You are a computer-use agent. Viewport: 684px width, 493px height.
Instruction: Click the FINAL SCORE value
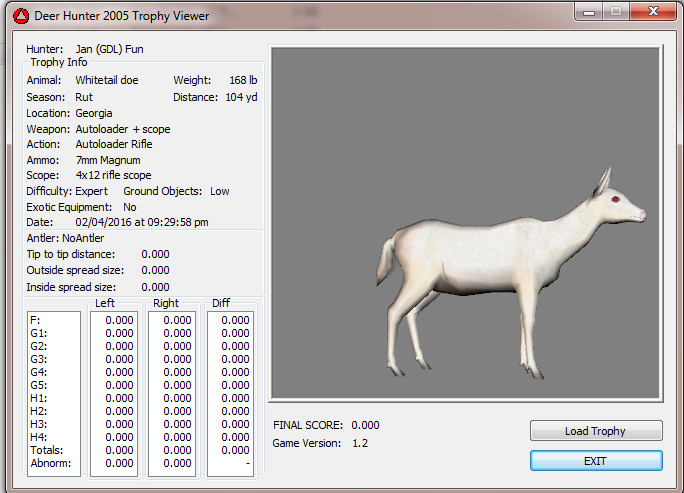point(365,425)
